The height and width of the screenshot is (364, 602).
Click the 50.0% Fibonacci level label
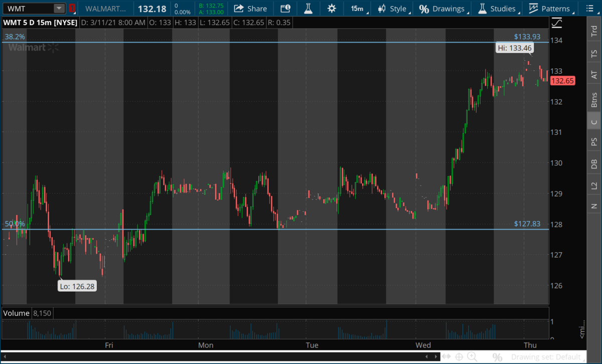click(x=15, y=224)
